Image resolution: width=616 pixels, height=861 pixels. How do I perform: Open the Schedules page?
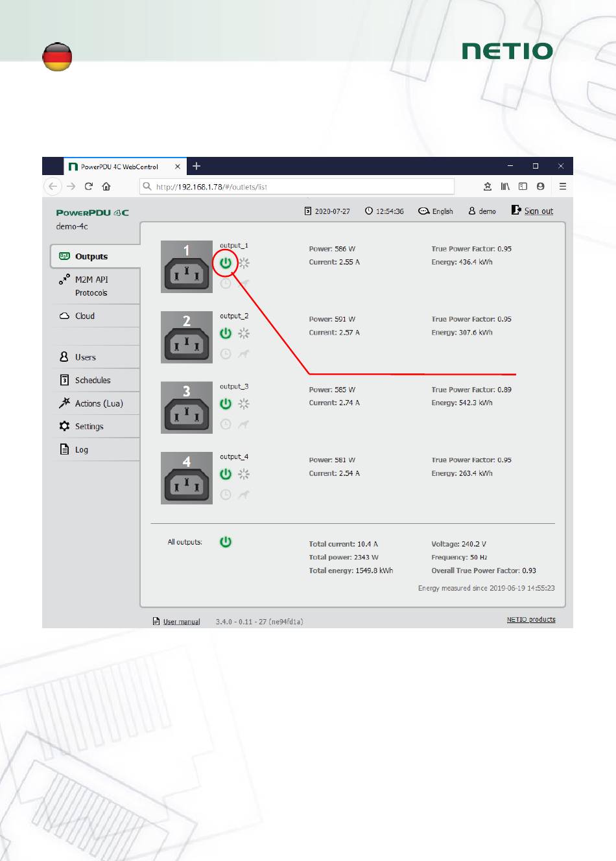coord(95,381)
